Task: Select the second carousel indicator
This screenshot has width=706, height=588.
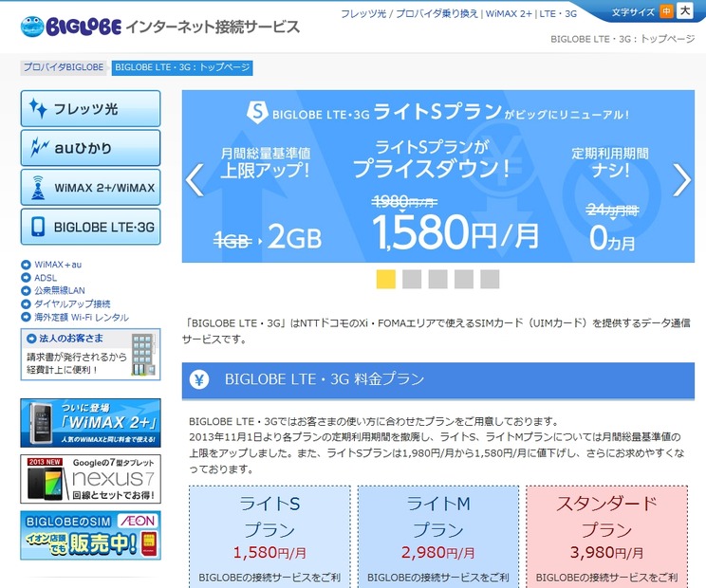Action: pyautogui.click(x=412, y=279)
